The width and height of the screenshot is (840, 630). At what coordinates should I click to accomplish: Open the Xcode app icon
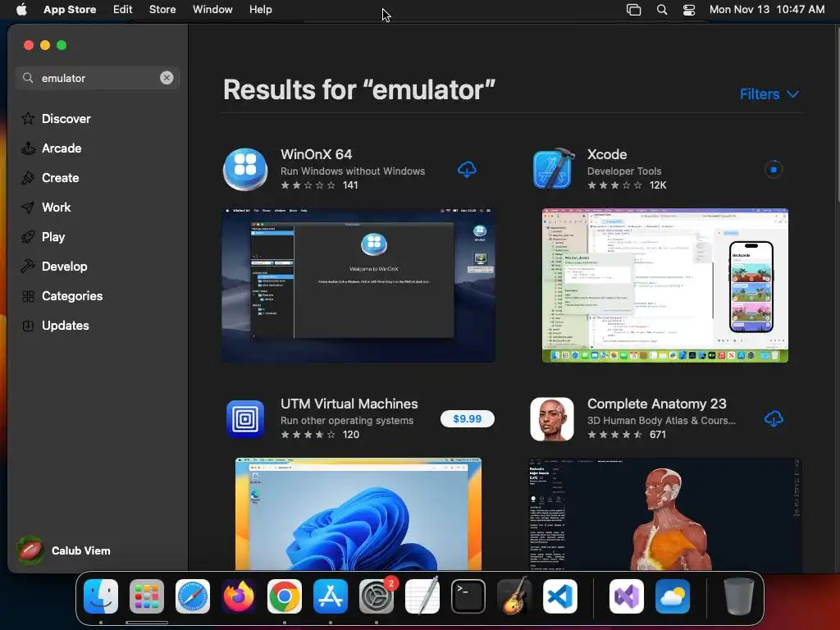click(x=553, y=169)
